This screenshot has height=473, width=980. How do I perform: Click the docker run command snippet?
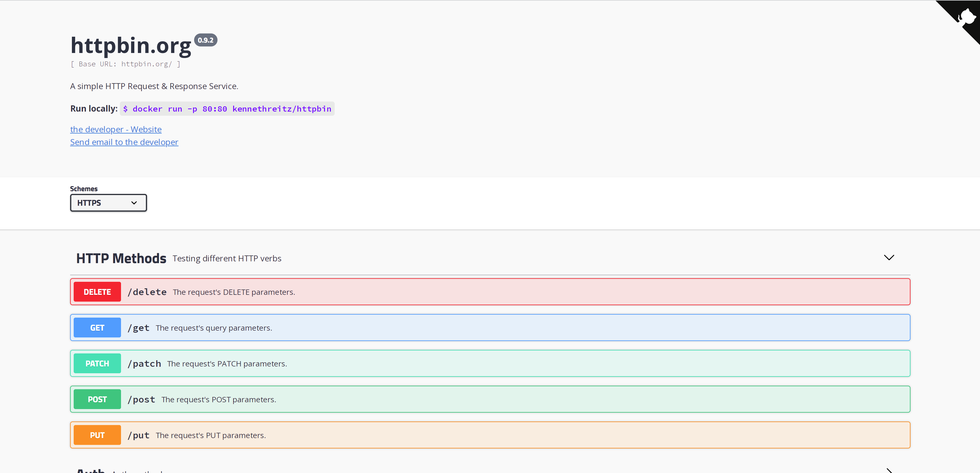[227, 109]
